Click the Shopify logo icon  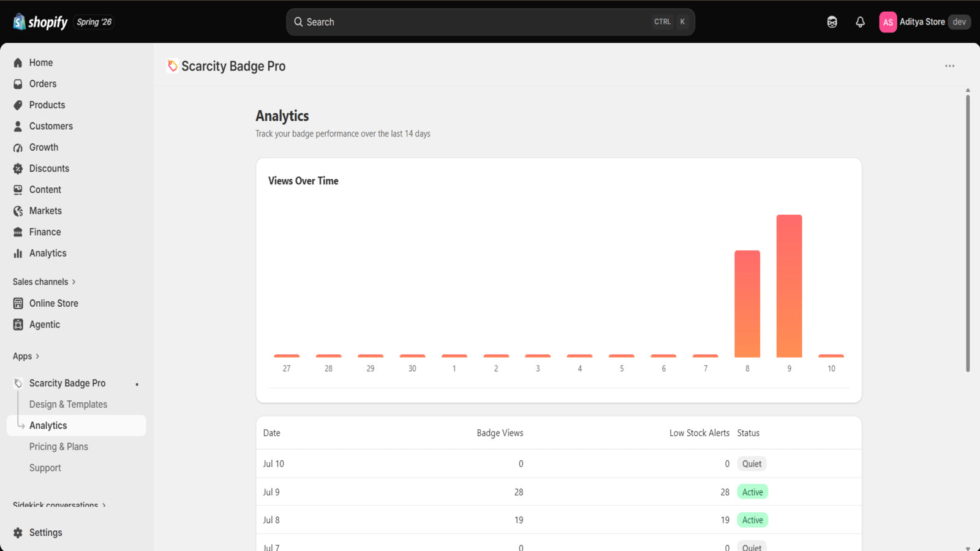[19, 22]
